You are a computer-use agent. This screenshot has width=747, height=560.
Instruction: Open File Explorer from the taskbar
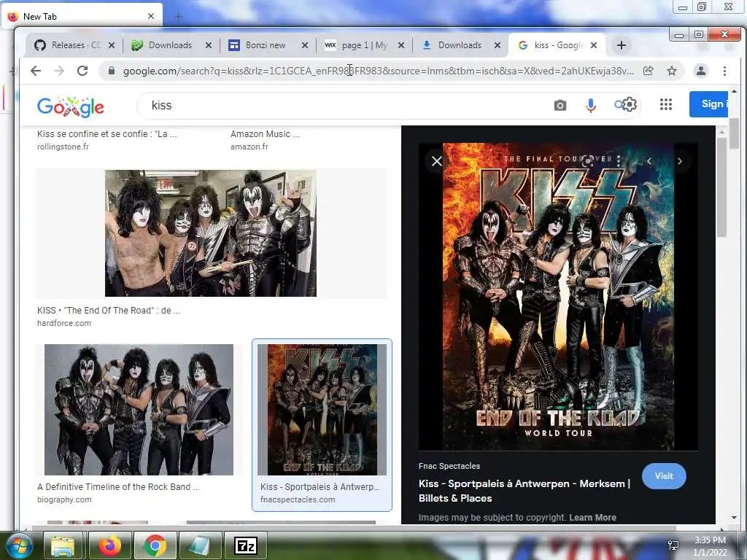[x=63, y=545]
